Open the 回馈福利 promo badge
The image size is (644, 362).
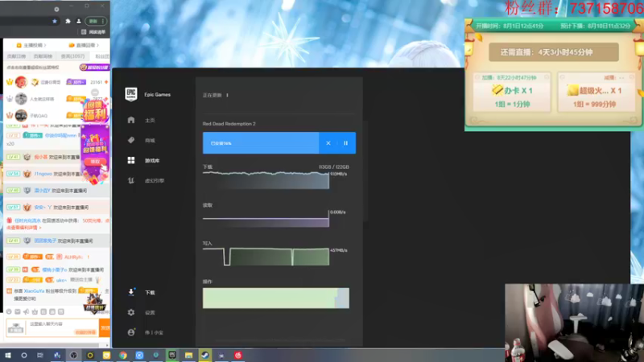click(95, 110)
